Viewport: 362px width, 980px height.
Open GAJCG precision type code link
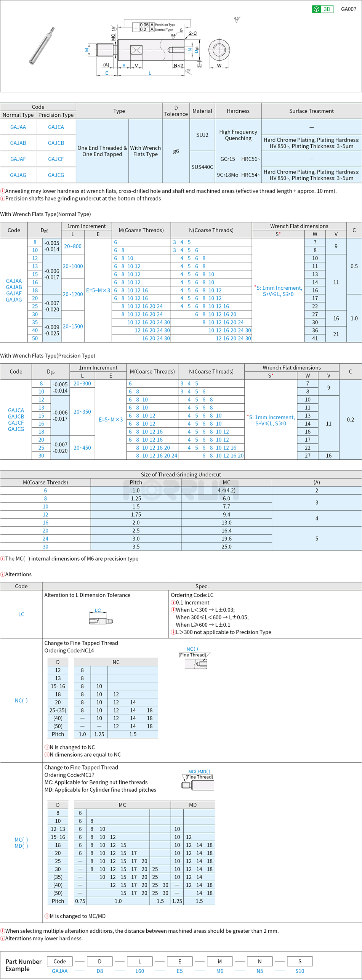tap(56, 175)
